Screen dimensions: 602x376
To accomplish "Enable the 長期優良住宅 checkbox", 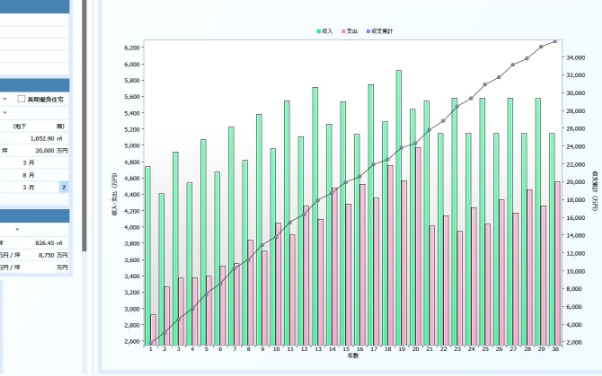I will [22, 99].
